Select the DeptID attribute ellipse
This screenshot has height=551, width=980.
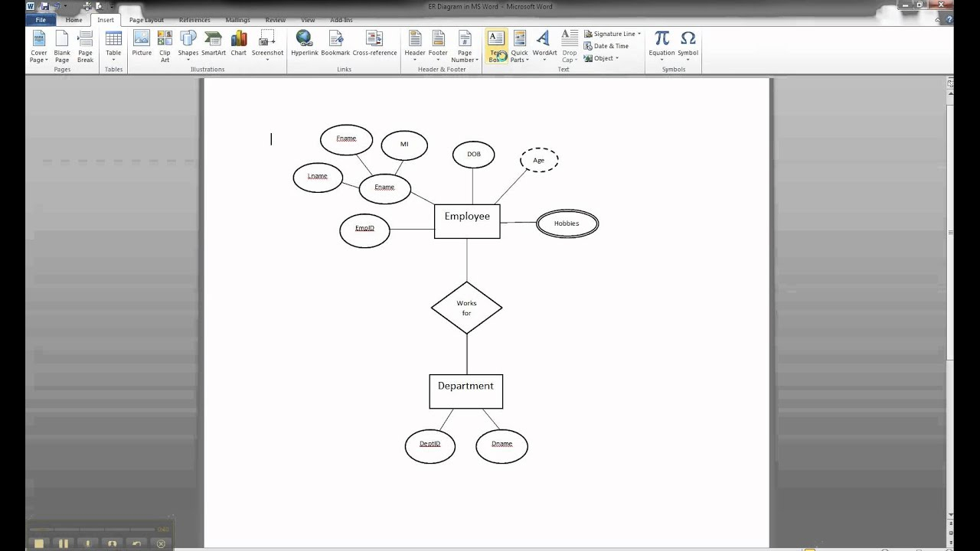430,447
